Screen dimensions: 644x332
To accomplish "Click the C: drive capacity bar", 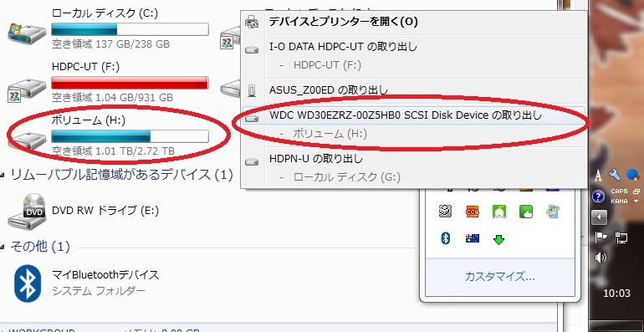I will point(130,29).
